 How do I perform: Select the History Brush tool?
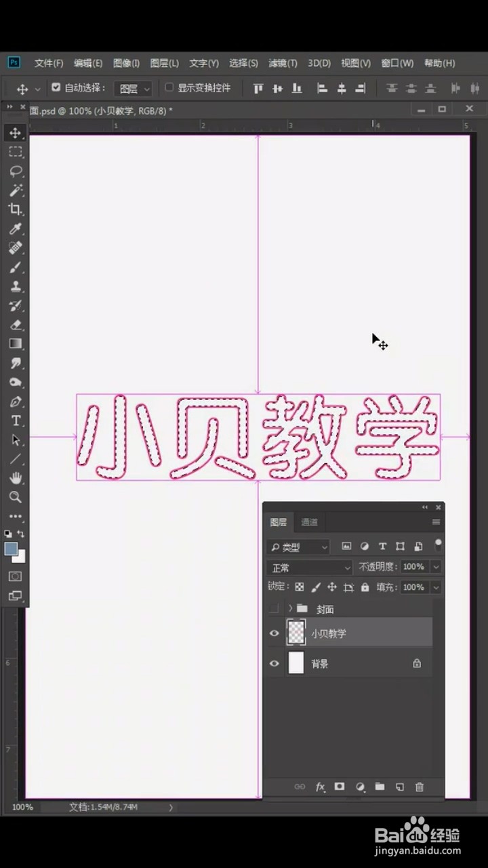pyautogui.click(x=16, y=305)
